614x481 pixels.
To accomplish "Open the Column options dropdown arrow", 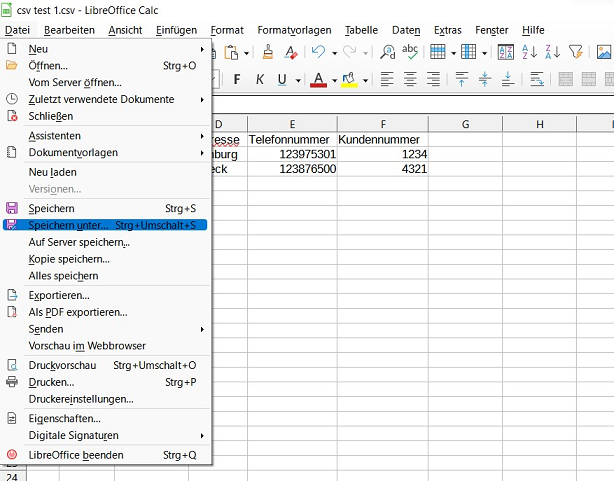I will [484, 53].
